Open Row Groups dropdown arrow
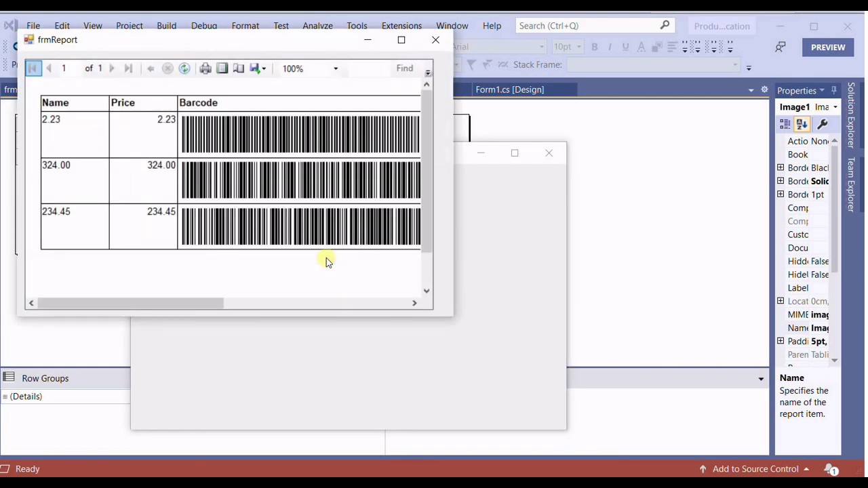 coord(761,379)
